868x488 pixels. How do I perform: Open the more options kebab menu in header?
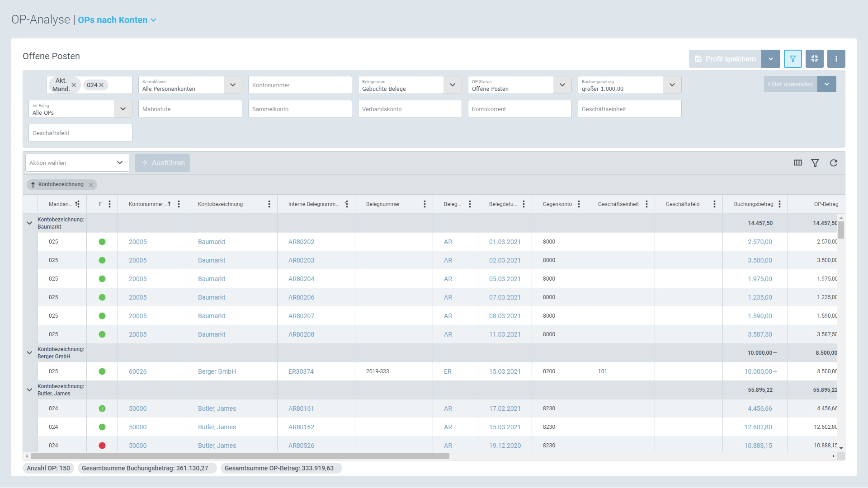836,59
